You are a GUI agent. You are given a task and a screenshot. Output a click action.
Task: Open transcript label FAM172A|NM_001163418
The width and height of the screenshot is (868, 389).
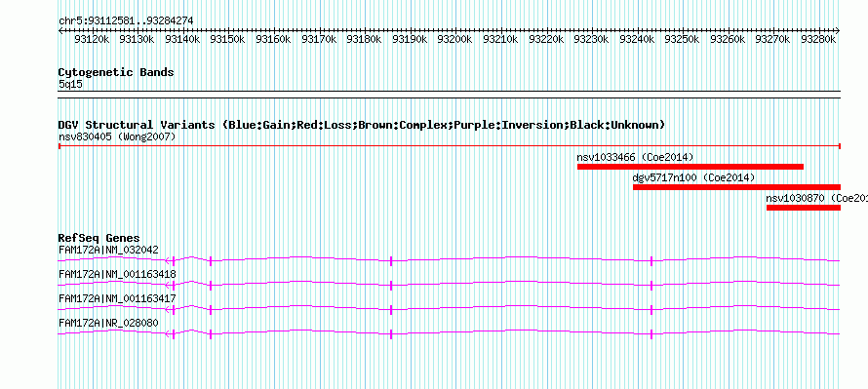pyautogui.click(x=117, y=275)
